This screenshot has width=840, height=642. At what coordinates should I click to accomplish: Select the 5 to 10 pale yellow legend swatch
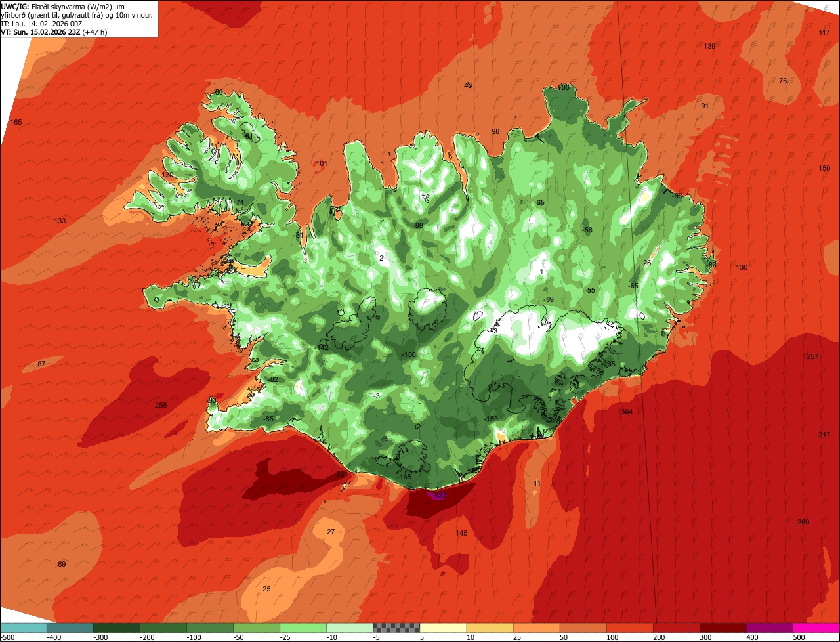(442, 628)
